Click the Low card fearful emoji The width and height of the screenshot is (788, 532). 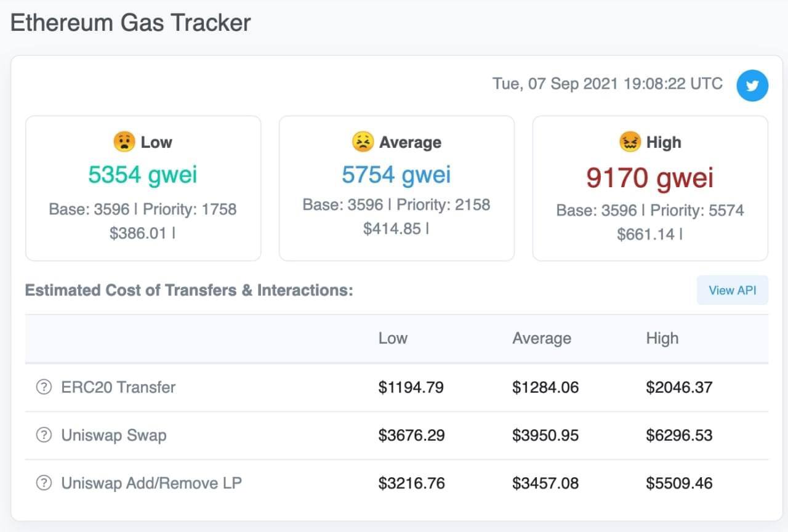(x=124, y=142)
